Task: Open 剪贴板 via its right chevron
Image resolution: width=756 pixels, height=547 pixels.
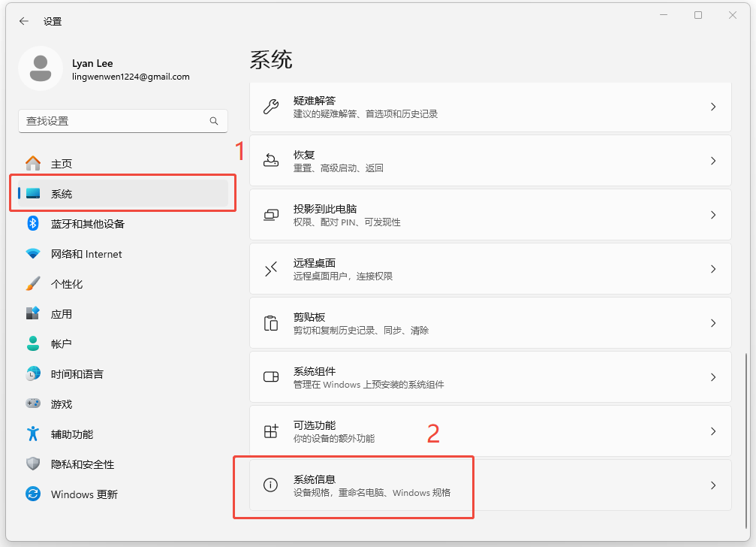Action: tap(712, 323)
